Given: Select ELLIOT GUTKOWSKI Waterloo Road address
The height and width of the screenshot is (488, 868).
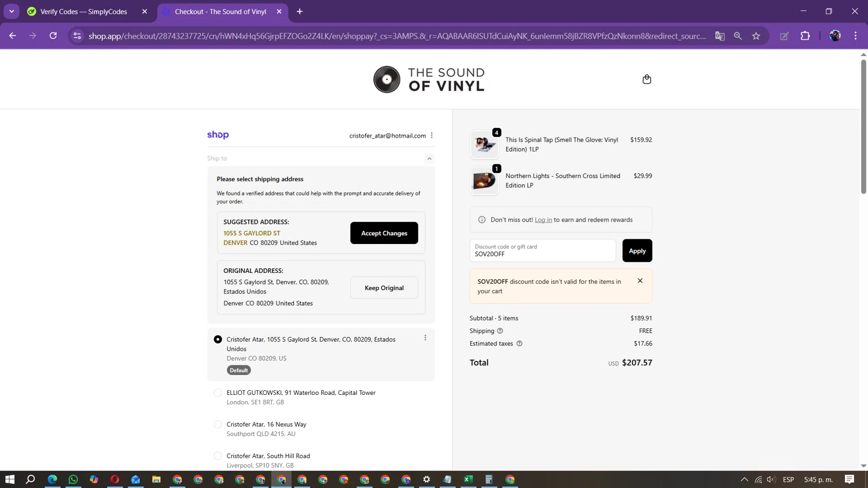Looking at the screenshot, I should [218, 393].
